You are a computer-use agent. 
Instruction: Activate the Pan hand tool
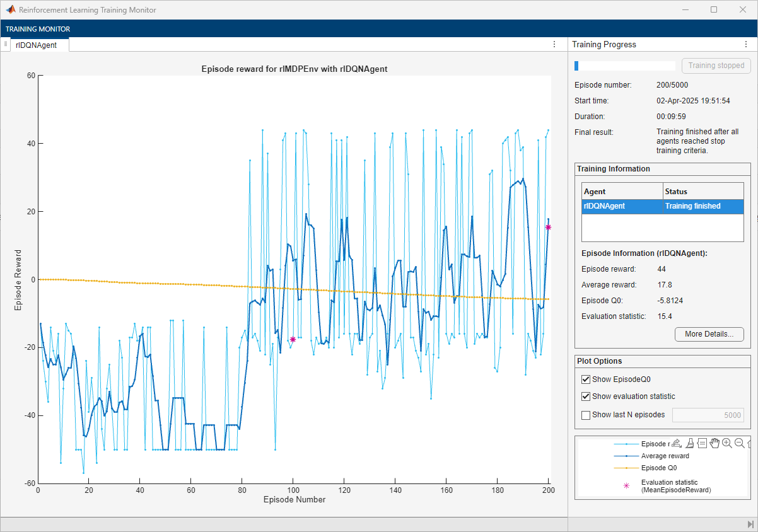pos(714,443)
